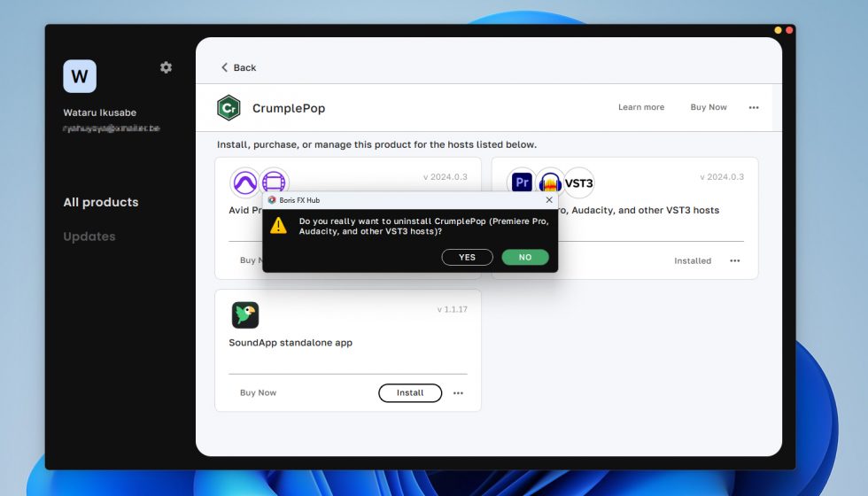This screenshot has width=868, height=496.
Task: Click the SoundApp parrot icon
Action: [x=245, y=315]
